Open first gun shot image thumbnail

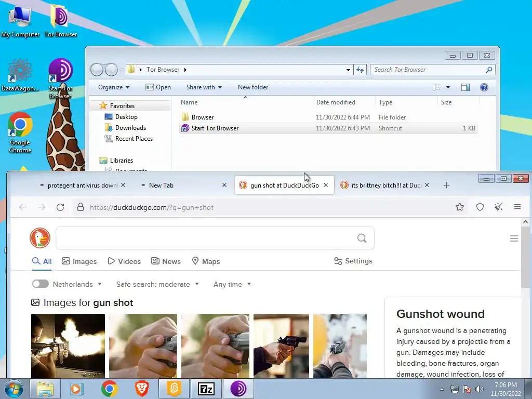tap(68, 345)
